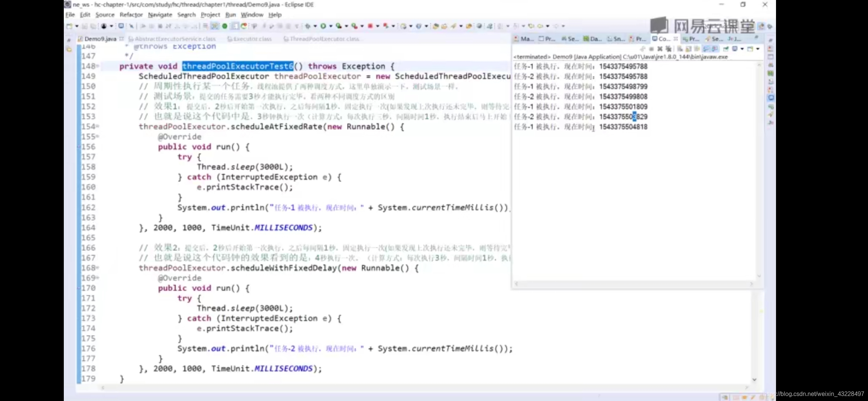868x401 pixels.
Task: Click the green Run button in the toolbar
Action: pyautogui.click(x=323, y=26)
